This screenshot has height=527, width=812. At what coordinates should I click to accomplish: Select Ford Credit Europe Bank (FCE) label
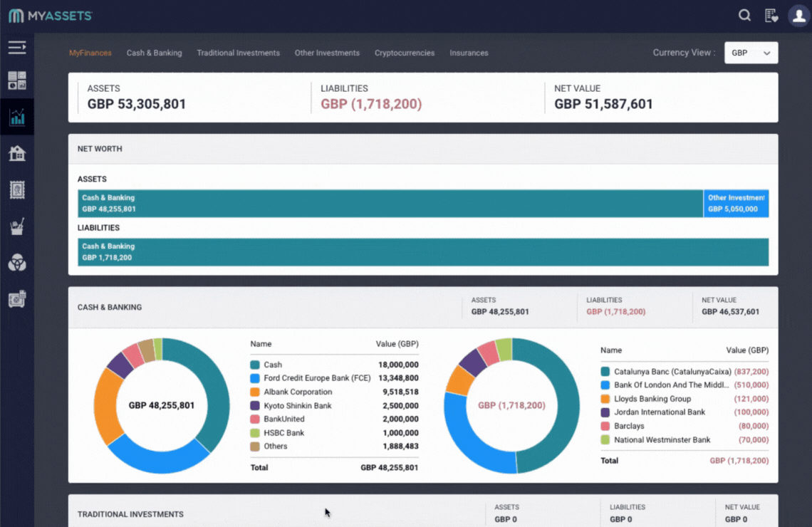pyautogui.click(x=317, y=378)
